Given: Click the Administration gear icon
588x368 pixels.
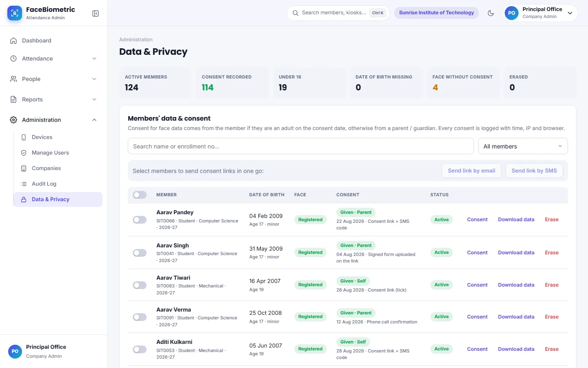Looking at the screenshot, I should click(13, 120).
